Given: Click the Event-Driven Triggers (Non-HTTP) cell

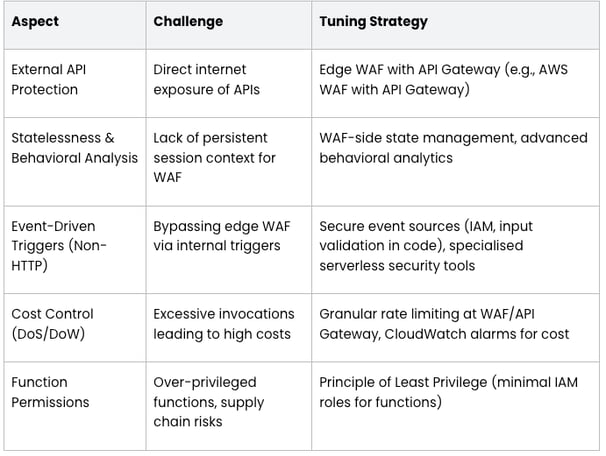Looking at the screenshot, I should (x=75, y=250).
